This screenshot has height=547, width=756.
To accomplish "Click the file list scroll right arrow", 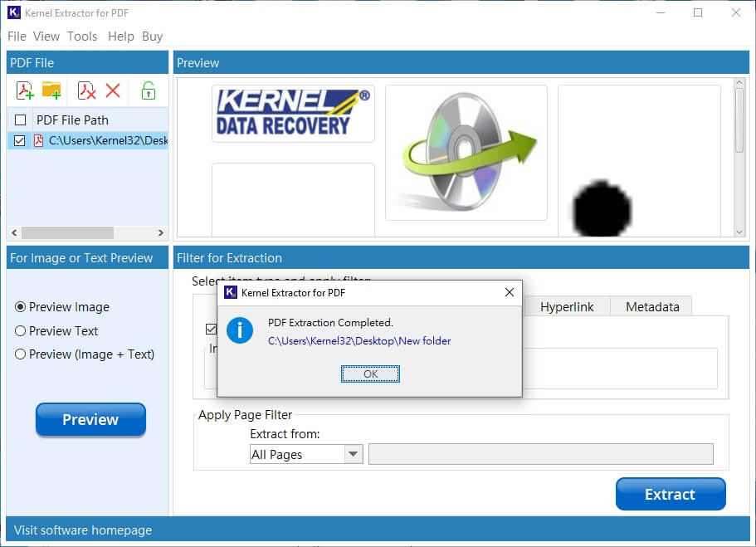I will pos(160,233).
